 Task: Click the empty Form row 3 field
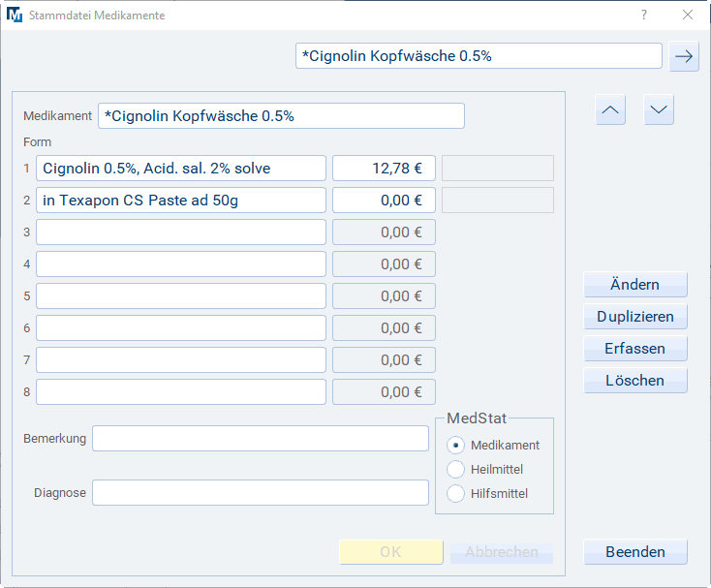(x=181, y=232)
